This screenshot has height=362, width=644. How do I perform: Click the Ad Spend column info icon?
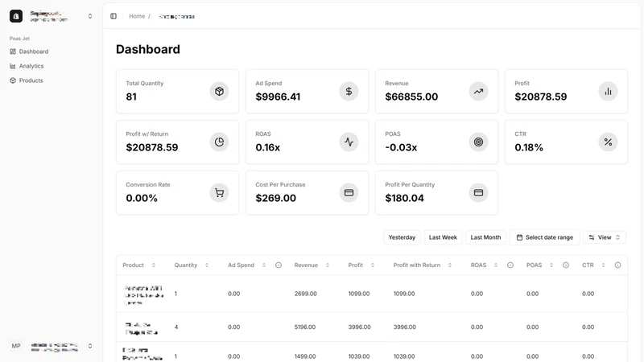(279, 265)
